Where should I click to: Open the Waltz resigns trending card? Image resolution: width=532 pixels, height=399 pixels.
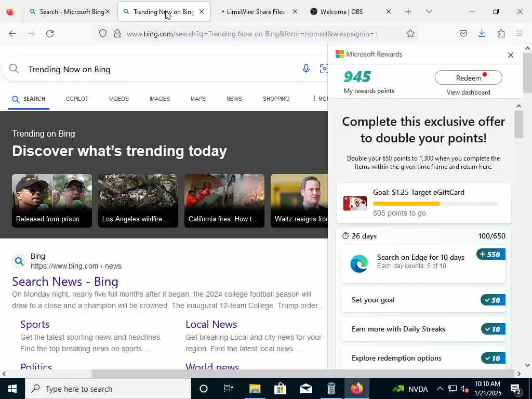click(299, 201)
